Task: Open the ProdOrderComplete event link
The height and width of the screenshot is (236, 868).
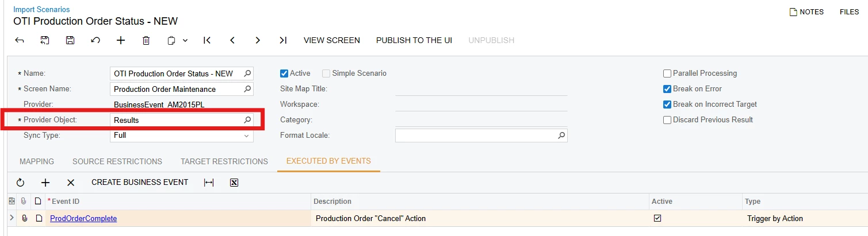Action: coord(83,219)
